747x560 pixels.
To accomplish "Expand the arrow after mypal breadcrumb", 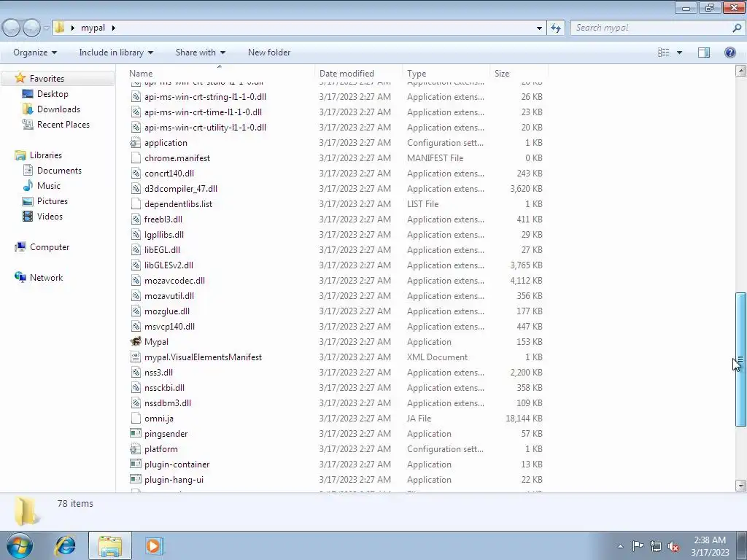I will pos(113,28).
